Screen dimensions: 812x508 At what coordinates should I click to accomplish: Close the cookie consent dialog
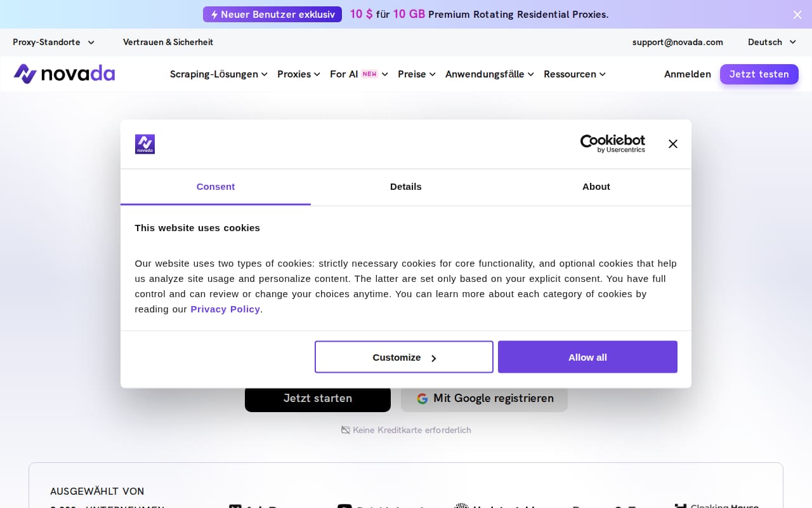pyautogui.click(x=673, y=144)
